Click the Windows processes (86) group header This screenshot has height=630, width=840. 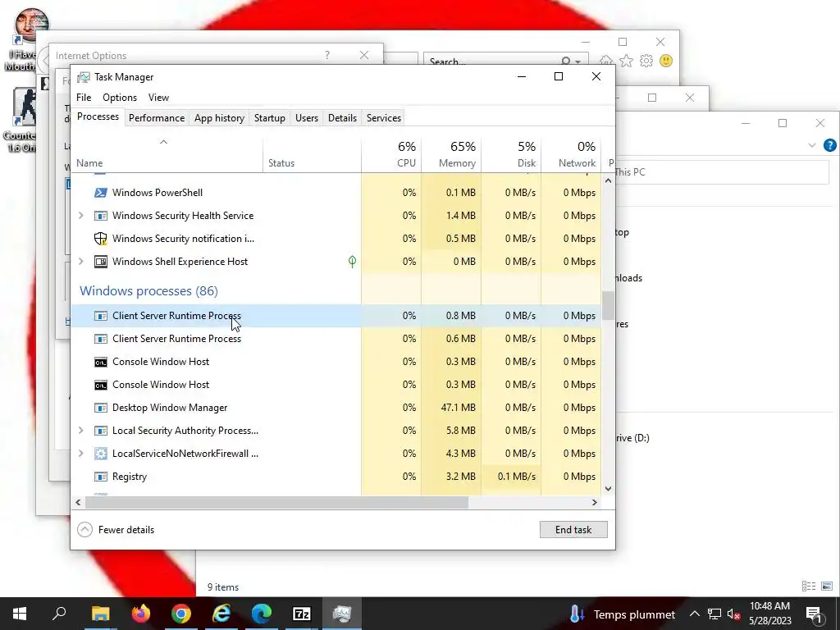pyautogui.click(x=149, y=291)
